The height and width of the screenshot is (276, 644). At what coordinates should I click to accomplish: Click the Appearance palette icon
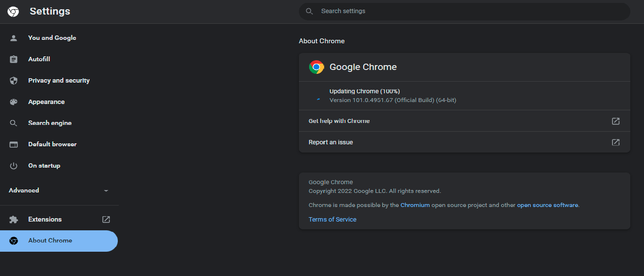(x=14, y=102)
